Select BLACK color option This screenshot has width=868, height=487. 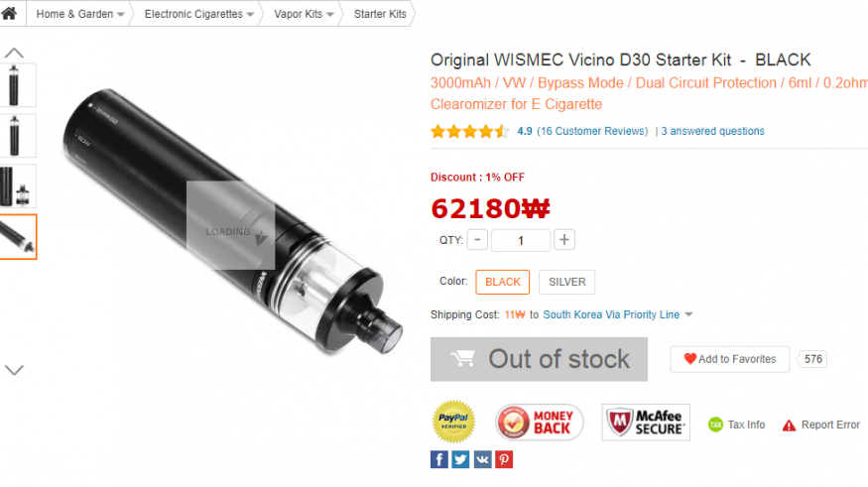[x=503, y=282]
